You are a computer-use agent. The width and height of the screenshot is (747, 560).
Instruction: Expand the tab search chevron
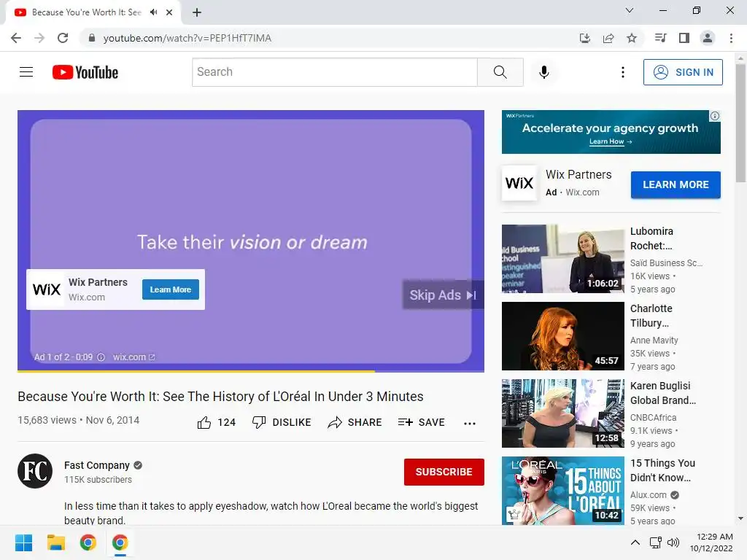(x=630, y=10)
